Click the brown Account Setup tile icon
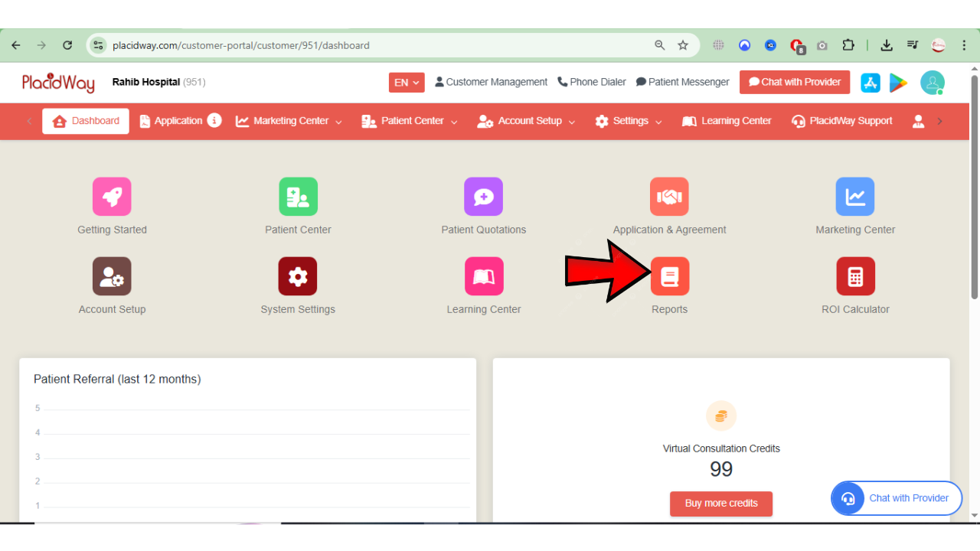This screenshot has width=980, height=551. pos(112,276)
